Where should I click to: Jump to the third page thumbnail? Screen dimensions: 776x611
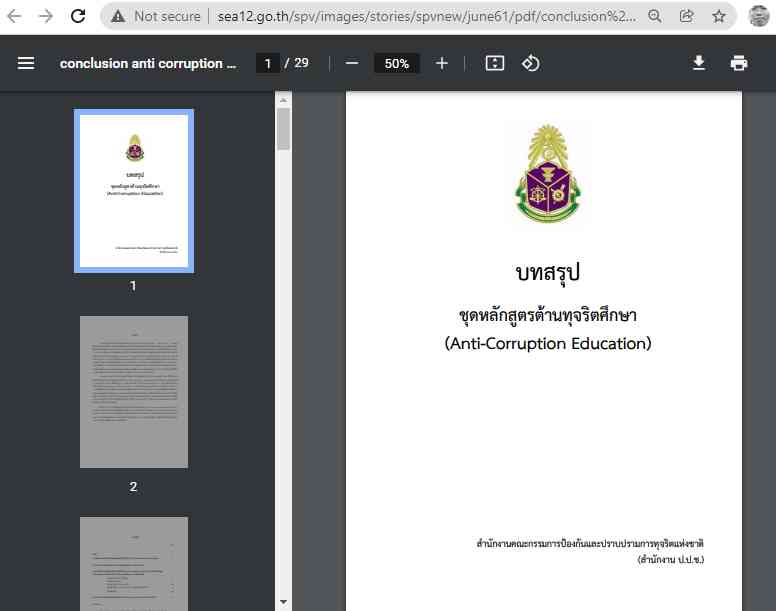click(x=134, y=563)
